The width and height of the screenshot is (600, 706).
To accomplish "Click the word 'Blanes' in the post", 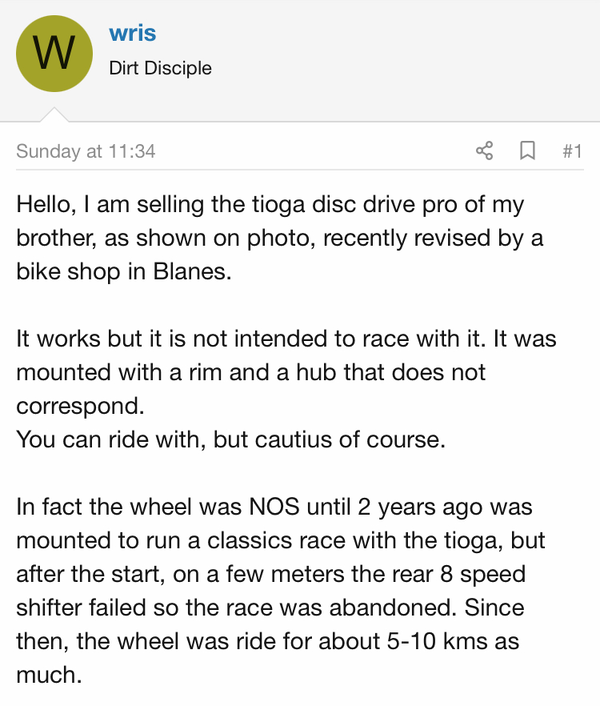I will (189, 272).
